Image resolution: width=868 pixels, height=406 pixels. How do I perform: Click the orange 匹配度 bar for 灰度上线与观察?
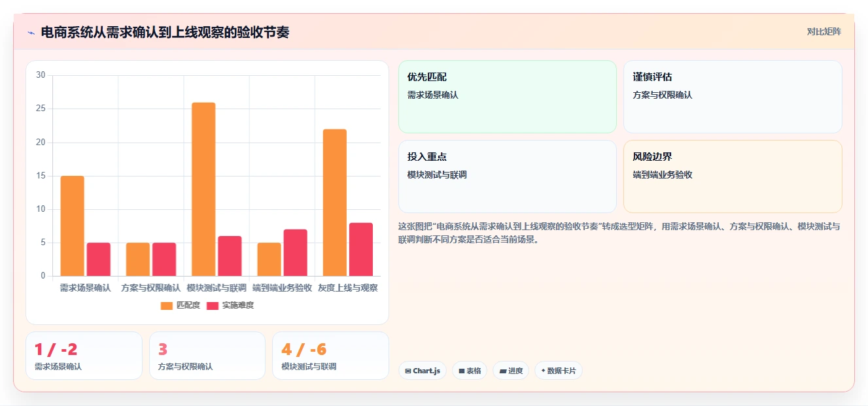(334, 203)
